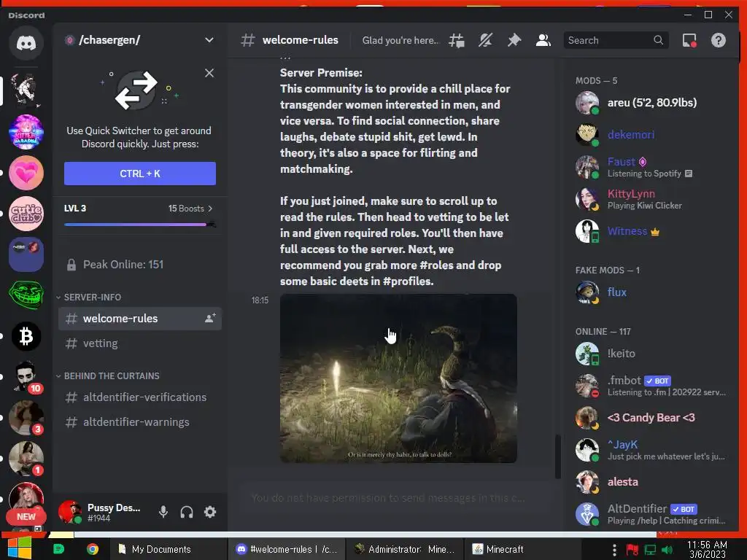Open server with 10 unread badge
747x560 pixels.
click(x=26, y=377)
